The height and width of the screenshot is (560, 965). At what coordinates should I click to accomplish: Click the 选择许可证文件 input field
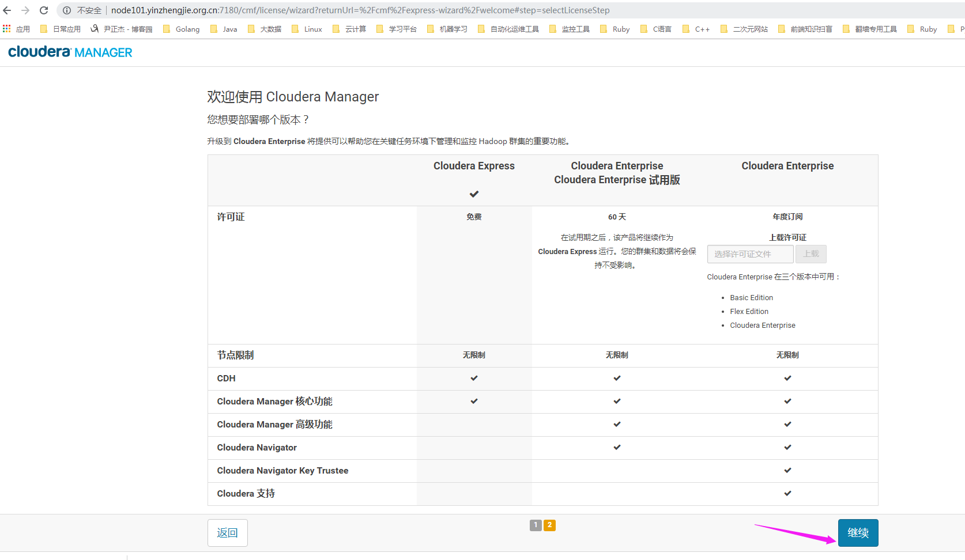click(x=750, y=254)
